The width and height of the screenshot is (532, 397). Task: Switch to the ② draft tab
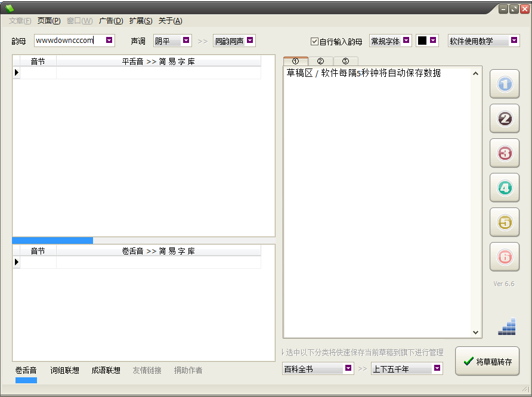[x=320, y=61]
